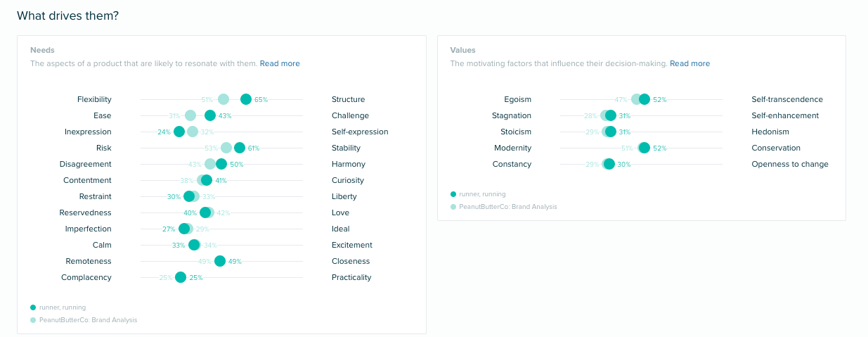
Task: Select the 50% Harmony runner marker
Action: 221,164
